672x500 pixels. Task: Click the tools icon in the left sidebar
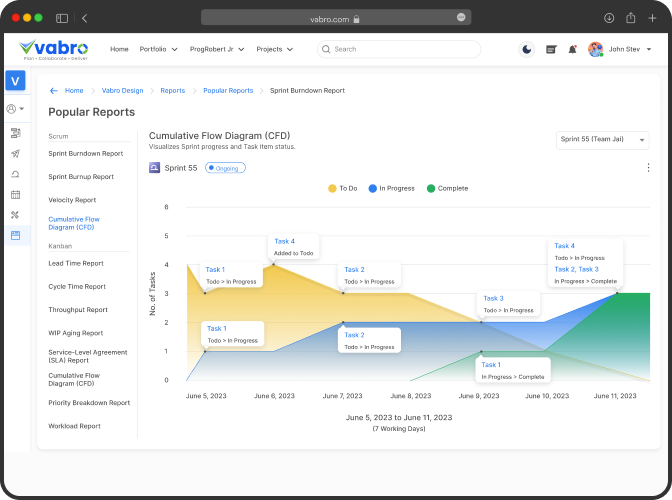point(15,214)
